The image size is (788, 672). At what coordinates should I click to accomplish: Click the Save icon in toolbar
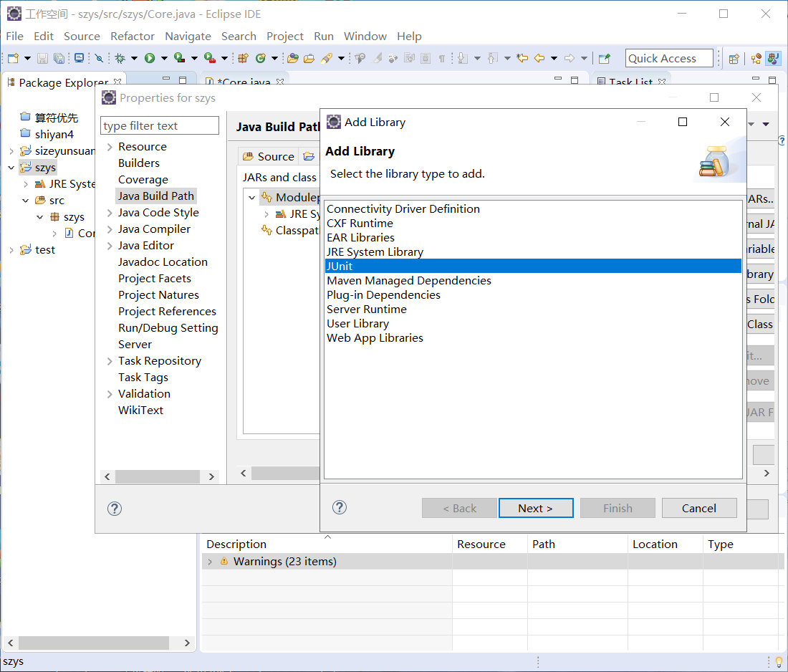tap(43, 58)
